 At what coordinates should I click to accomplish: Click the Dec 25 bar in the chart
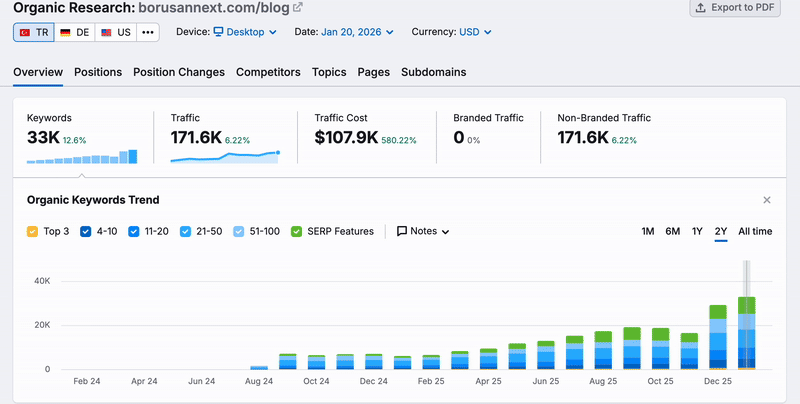tap(718, 338)
